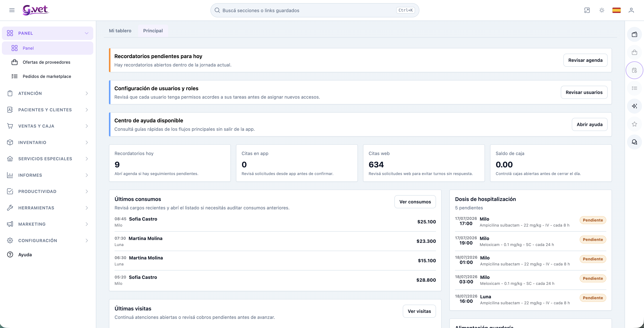Select the Principal tab

(x=153, y=31)
